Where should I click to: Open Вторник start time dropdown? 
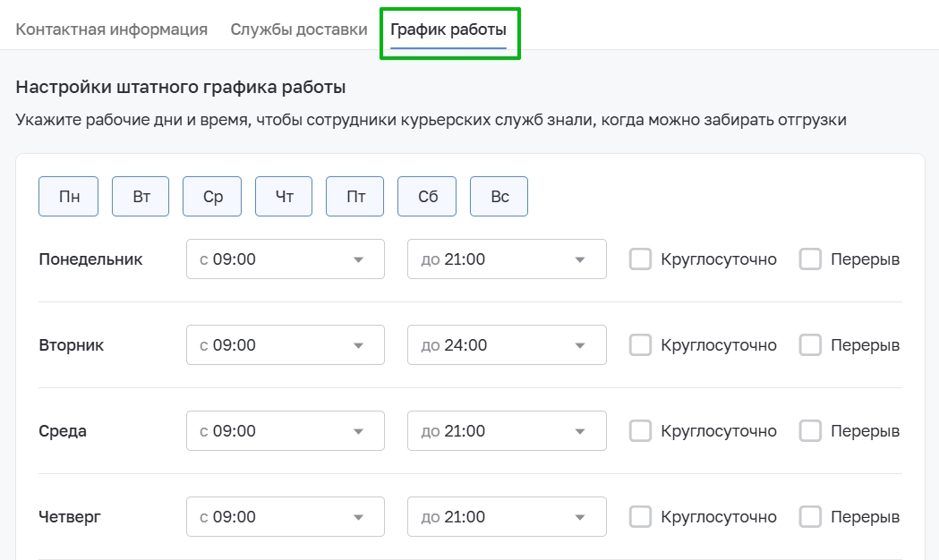coord(285,344)
